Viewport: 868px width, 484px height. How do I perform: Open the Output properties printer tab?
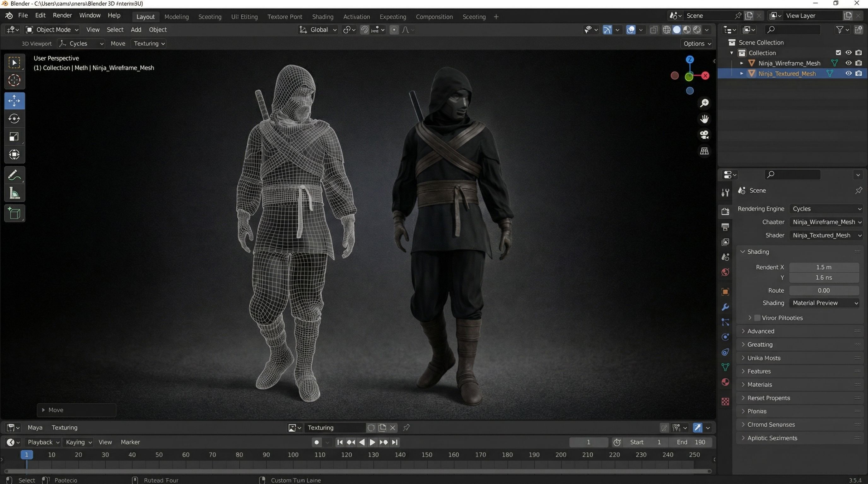[725, 227]
